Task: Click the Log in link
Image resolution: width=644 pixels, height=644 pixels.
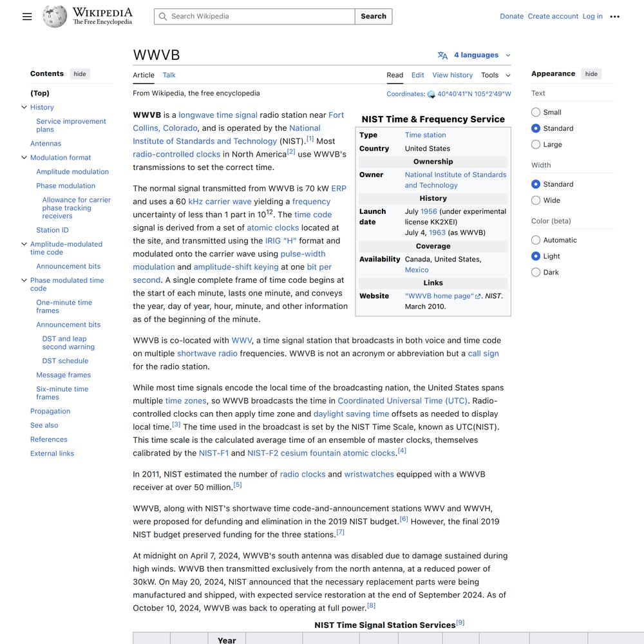Action: point(592,17)
